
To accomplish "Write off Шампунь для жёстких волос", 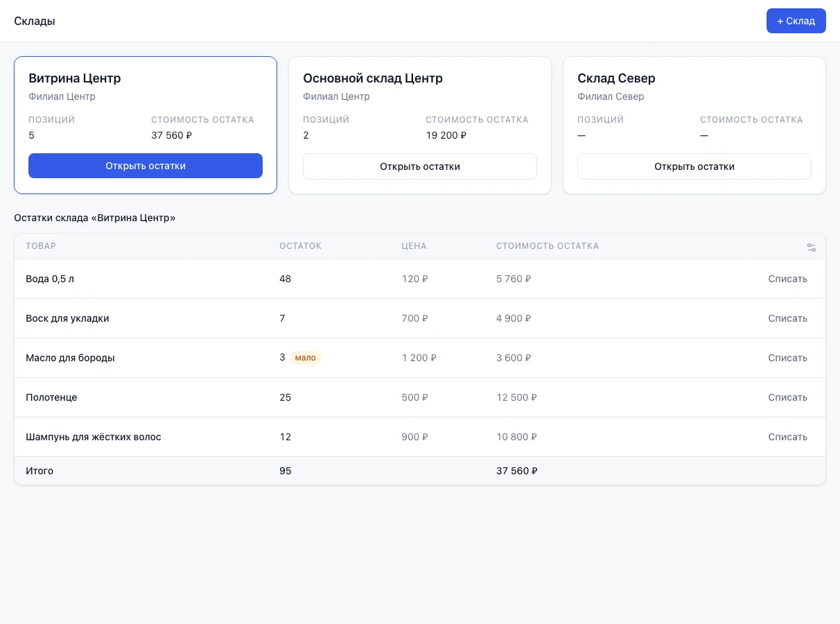I will coord(787,437).
